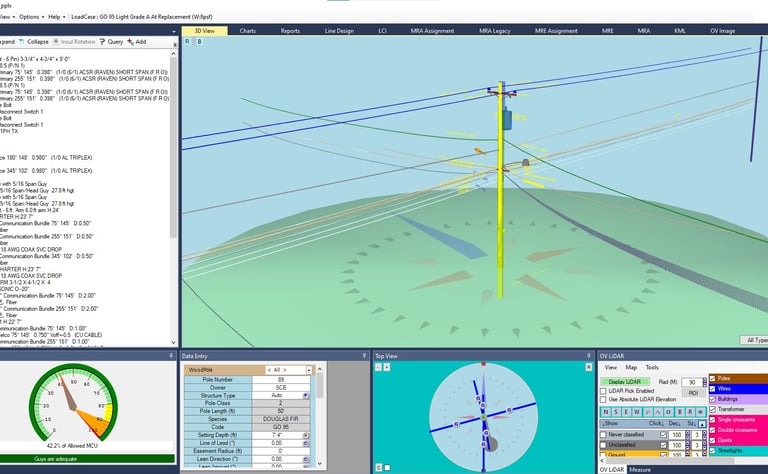Switch to the Measure tab
Screen dimensions: 768x474
[640, 470]
